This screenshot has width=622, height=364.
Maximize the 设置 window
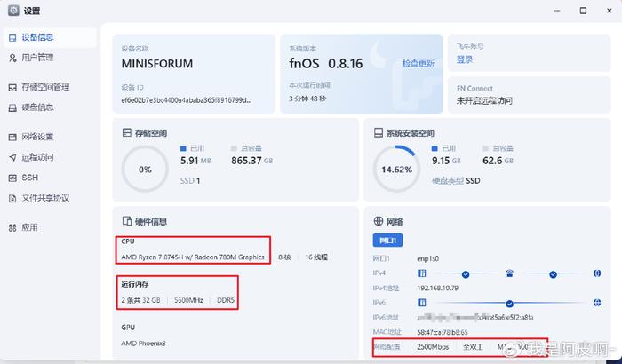(583, 11)
